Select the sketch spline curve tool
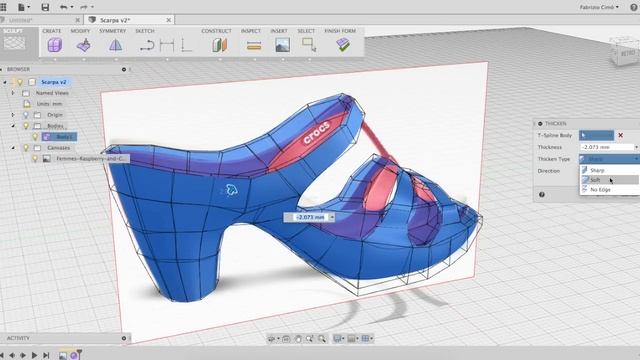The width and height of the screenshot is (640, 360). [x=147, y=45]
